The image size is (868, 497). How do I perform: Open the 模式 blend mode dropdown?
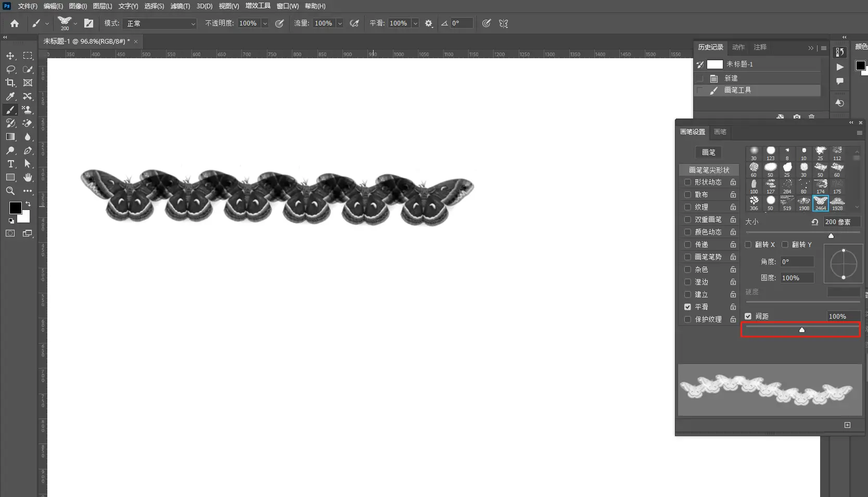pyautogui.click(x=161, y=23)
